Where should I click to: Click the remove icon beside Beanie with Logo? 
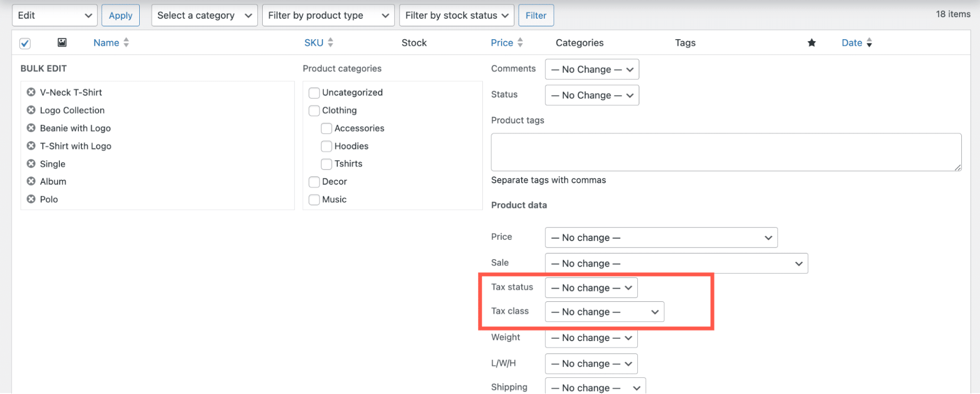31,128
